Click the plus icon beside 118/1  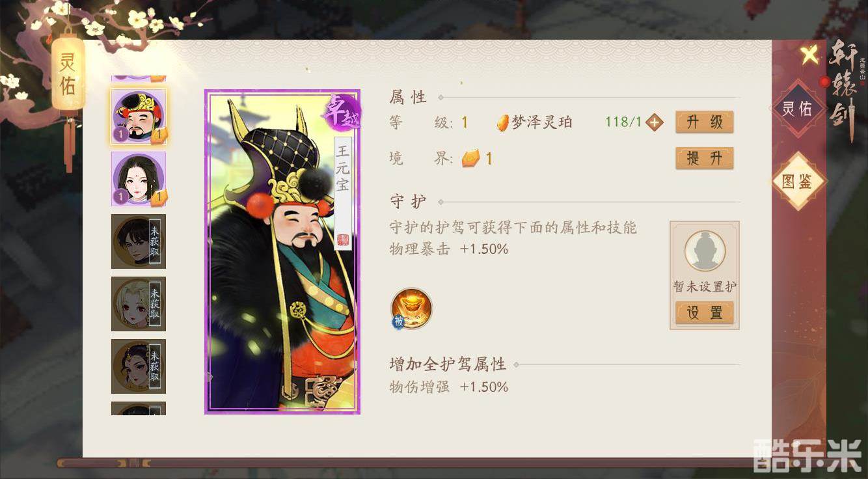click(x=655, y=122)
